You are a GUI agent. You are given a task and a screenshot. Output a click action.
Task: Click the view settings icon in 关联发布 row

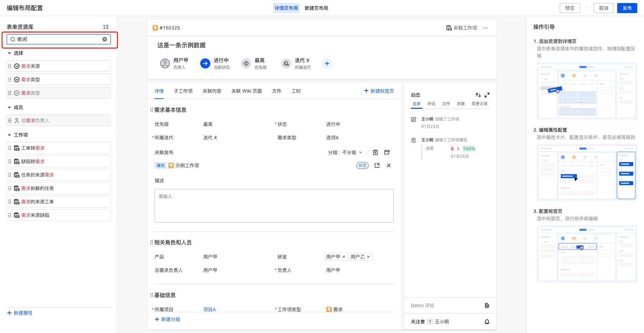[x=387, y=152]
